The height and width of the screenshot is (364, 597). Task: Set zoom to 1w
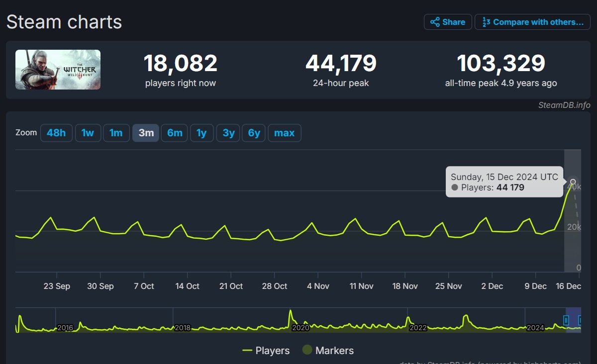[88, 133]
